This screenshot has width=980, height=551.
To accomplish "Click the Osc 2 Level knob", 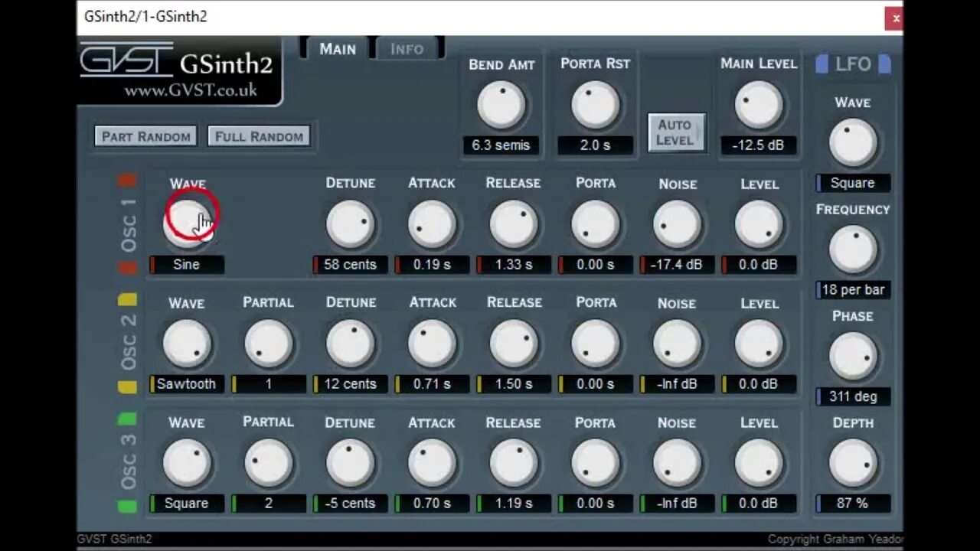I will 759,344.
